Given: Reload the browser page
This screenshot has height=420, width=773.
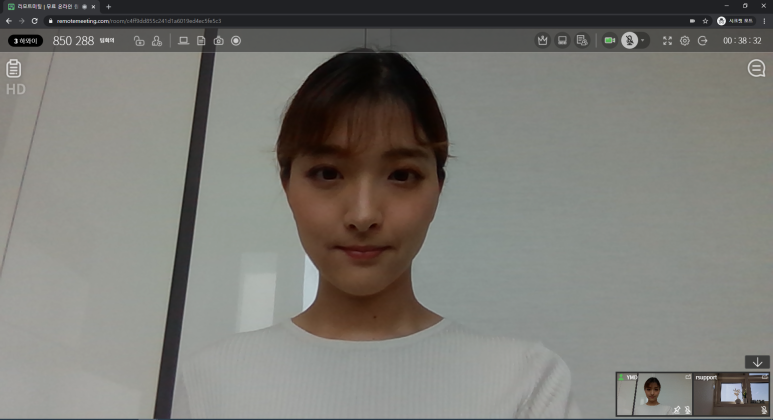Looking at the screenshot, I should 35,21.
